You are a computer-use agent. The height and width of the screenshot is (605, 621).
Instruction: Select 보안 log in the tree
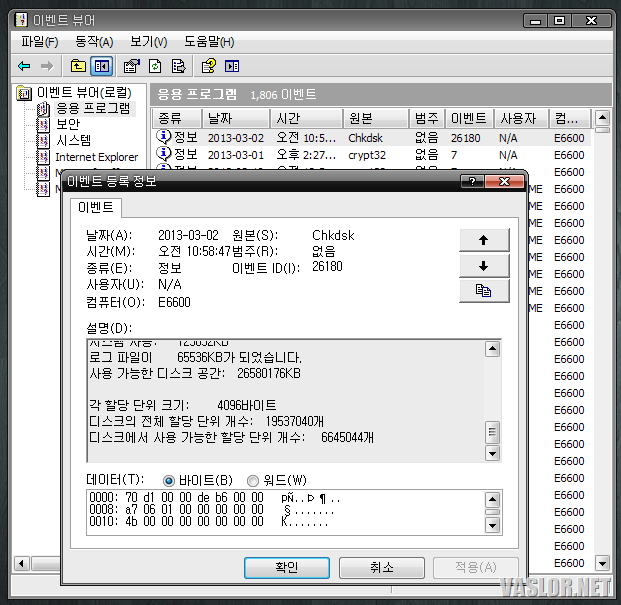(67, 124)
